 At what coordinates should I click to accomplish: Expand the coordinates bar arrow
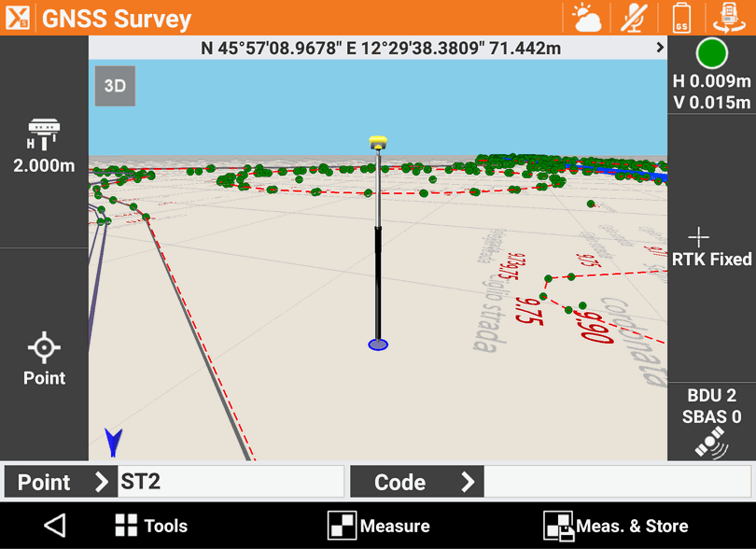[x=660, y=48]
